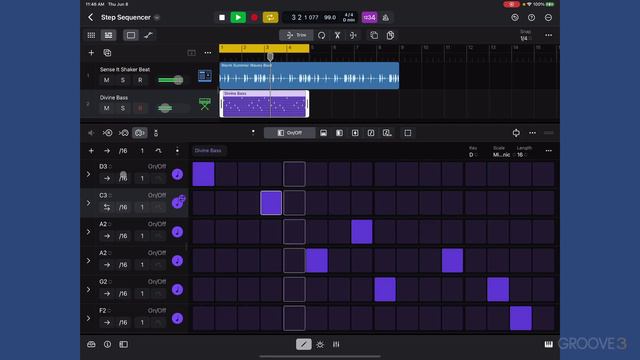Mute the Sense It Shaker Beat track

point(107,80)
